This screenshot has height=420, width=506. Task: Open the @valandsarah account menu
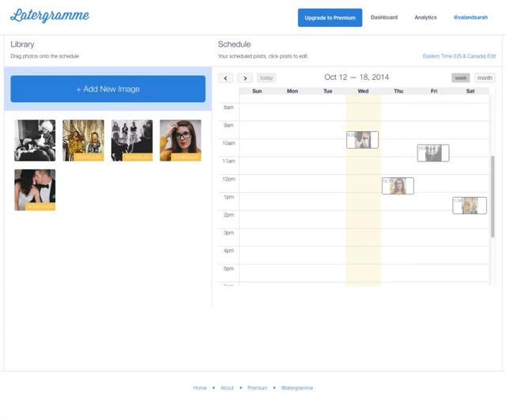pos(470,17)
